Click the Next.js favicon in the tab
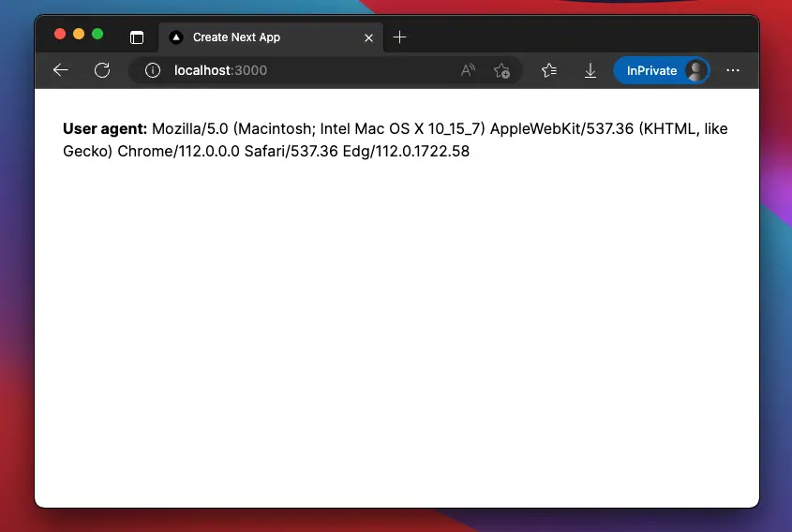Screen dimensions: 792x532 (x=176, y=37)
